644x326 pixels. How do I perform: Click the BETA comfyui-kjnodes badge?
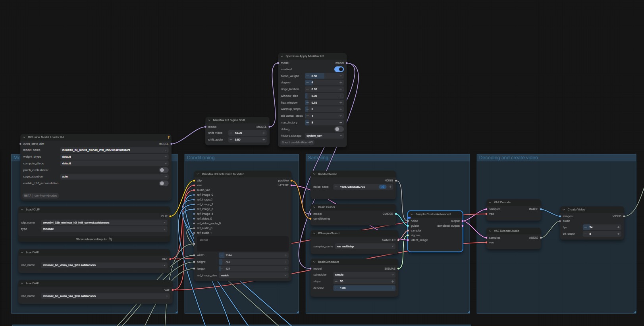click(40, 196)
